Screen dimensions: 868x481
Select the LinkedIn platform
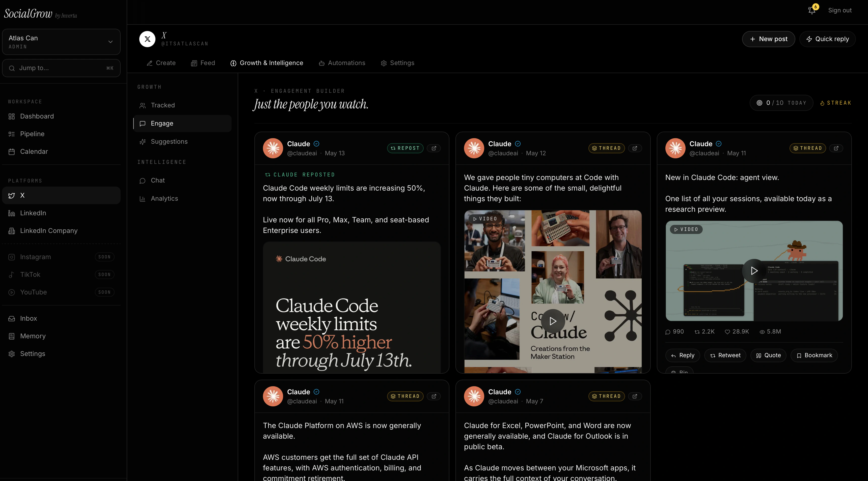[x=61, y=213]
